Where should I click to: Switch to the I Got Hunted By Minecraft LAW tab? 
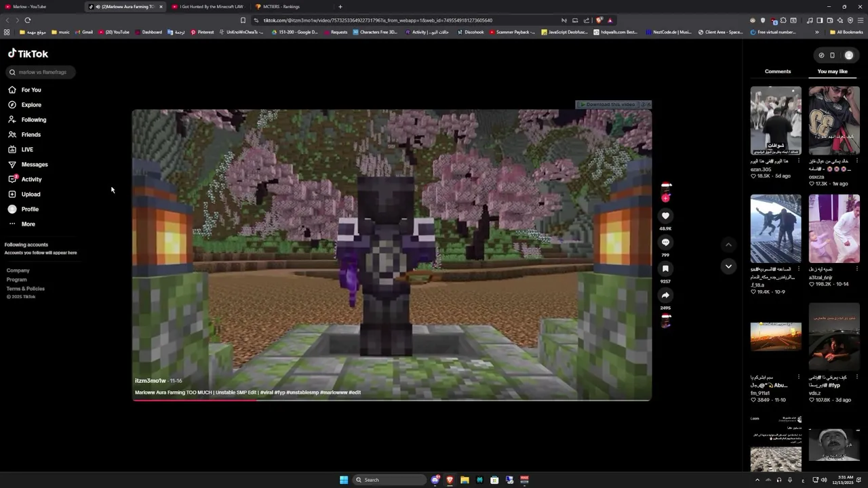point(209,7)
